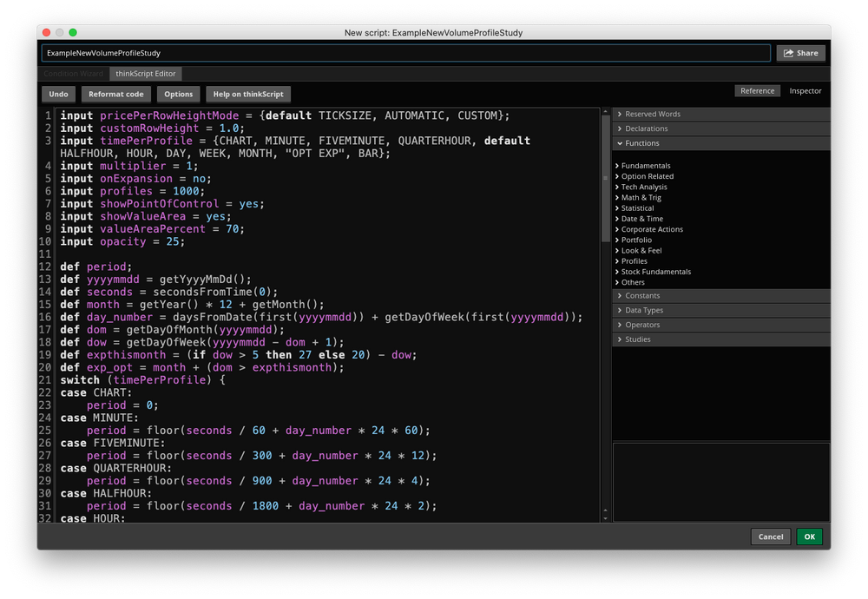Expand the Studies section
868x599 pixels.
721,339
